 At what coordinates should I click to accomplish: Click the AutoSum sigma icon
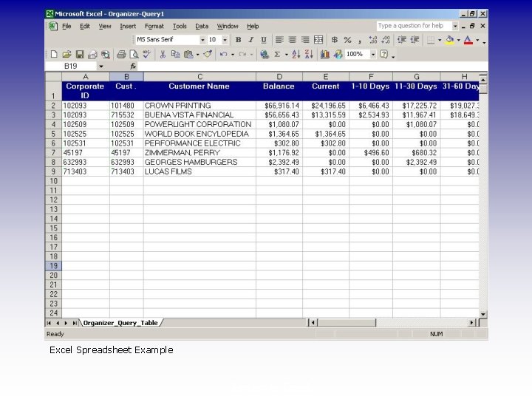[x=278, y=54]
